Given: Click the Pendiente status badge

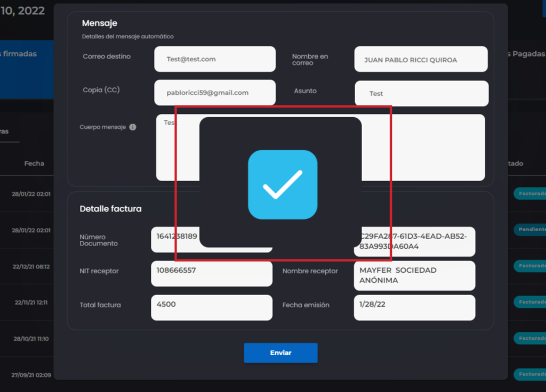Looking at the screenshot, I should pos(530,230).
